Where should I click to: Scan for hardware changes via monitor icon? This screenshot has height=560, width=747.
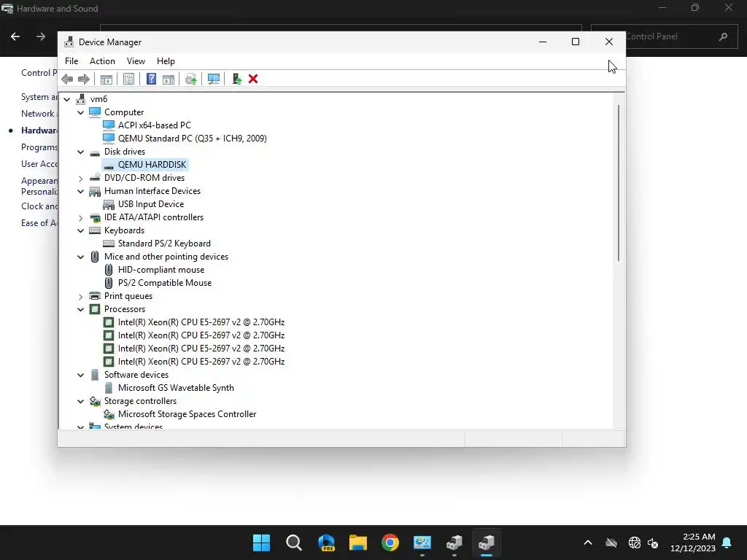point(214,79)
